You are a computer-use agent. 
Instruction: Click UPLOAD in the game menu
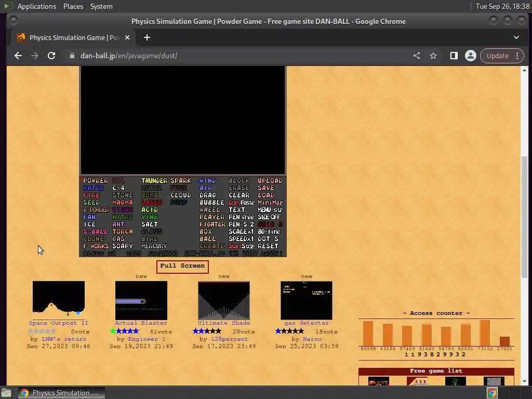(270, 181)
